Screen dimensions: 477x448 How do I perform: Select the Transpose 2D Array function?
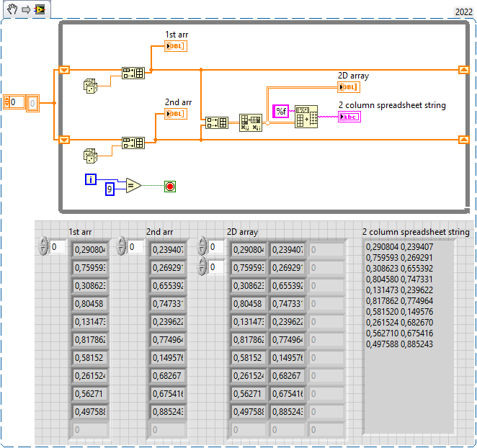click(251, 122)
